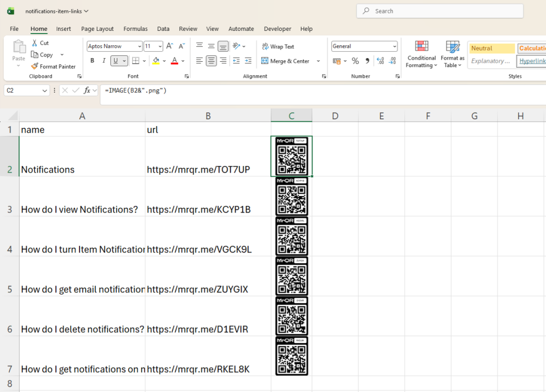Apply yellow Fill Color bucket
546x392 pixels.
click(156, 61)
